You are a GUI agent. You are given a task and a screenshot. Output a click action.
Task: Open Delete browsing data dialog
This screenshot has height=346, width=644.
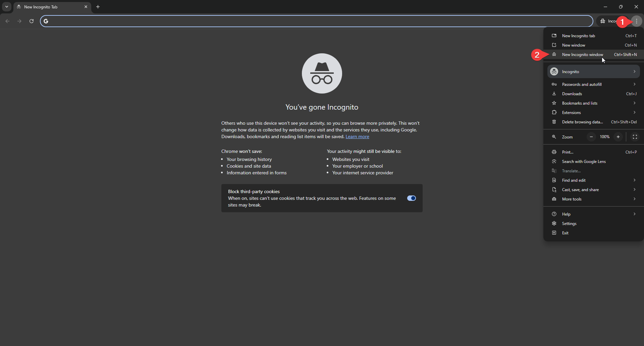[594, 122]
